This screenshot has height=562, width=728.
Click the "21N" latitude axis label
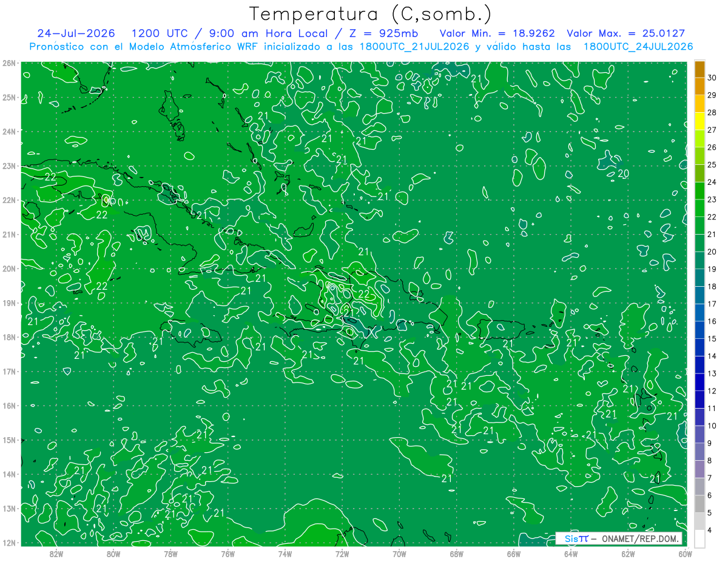click(x=8, y=234)
